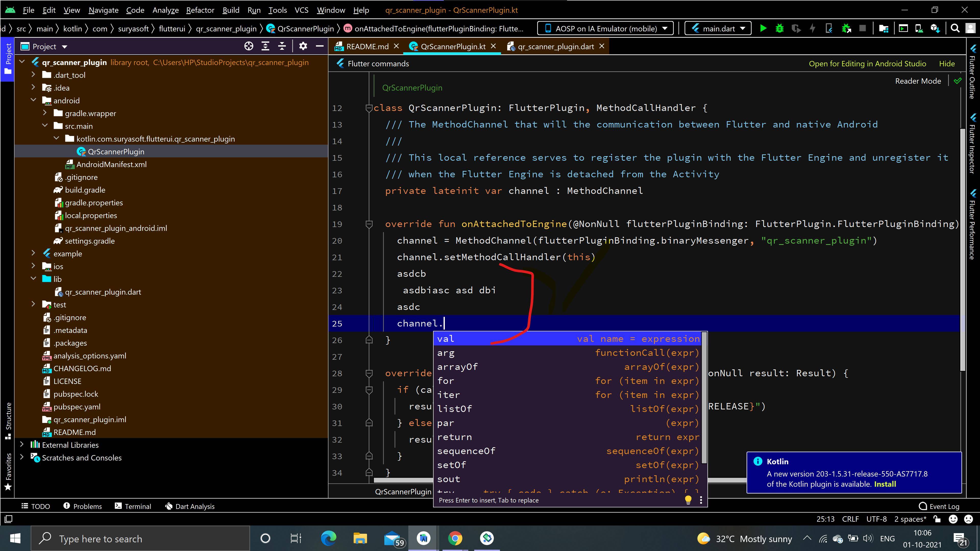Viewport: 980px width, 551px height.
Task: Open the AOSP on IA Emulator device dropdown
Action: (605, 28)
